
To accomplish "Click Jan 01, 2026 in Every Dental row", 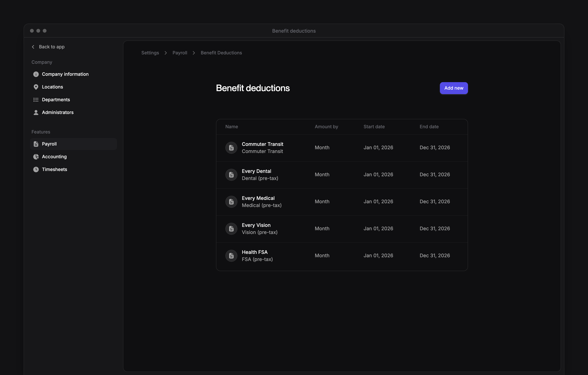I will tap(378, 175).
